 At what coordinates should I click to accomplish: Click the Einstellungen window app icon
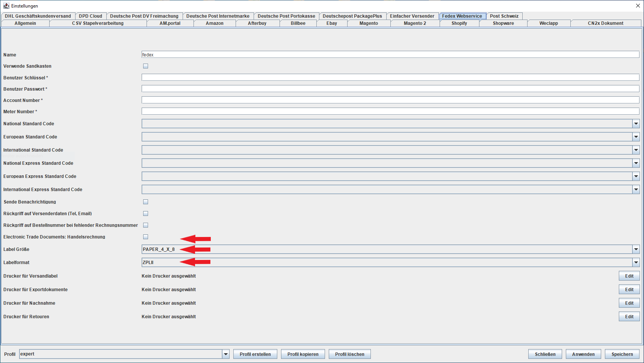click(6, 6)
